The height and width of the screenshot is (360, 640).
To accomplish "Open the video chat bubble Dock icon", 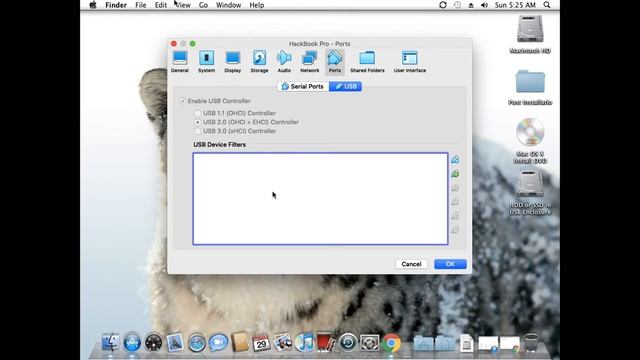I will 218,342.
